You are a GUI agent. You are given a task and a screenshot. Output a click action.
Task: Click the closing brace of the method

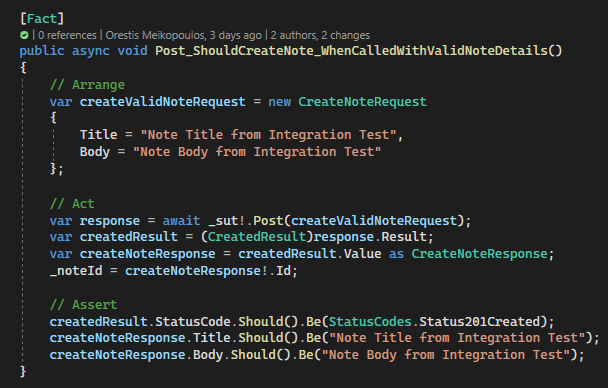click(23, 371)
